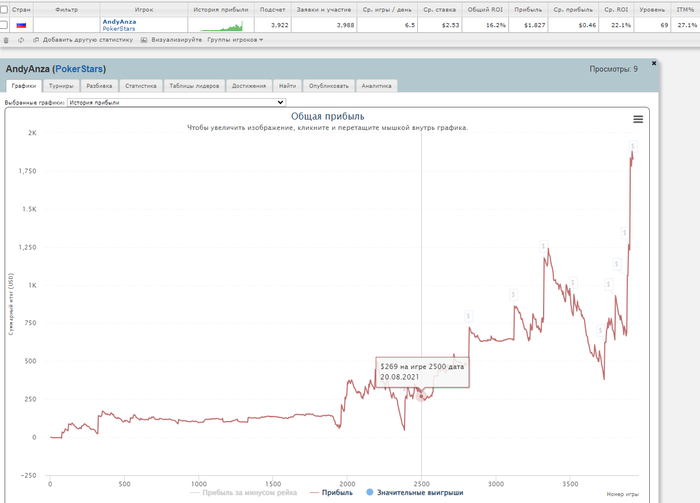This screenshot has width=700, height=503.
Task: Sort by the Общий ROI column header
Action: click(x=485, y=9)
